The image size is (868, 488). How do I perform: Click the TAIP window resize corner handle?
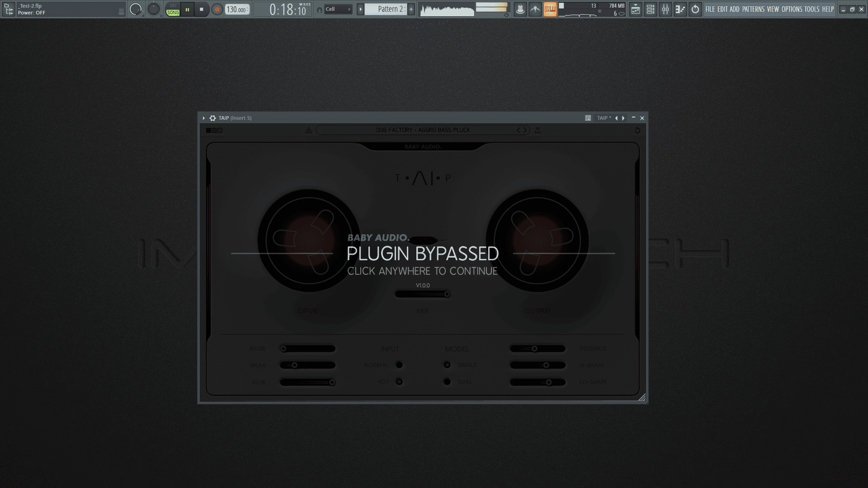(x=642, y=398)
